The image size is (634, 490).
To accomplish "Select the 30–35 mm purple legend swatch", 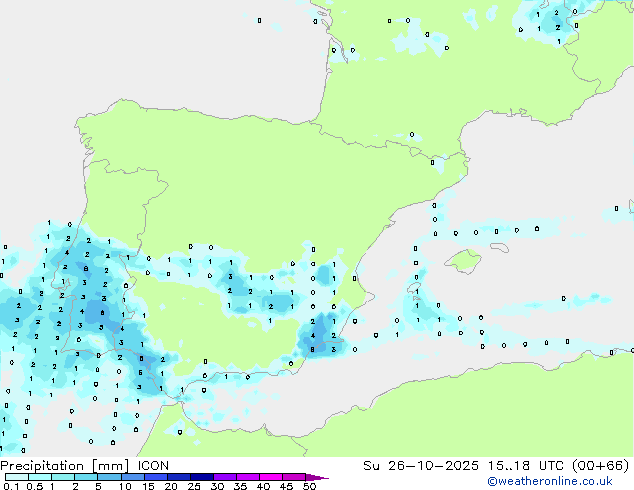I will (x=225, y=477).
